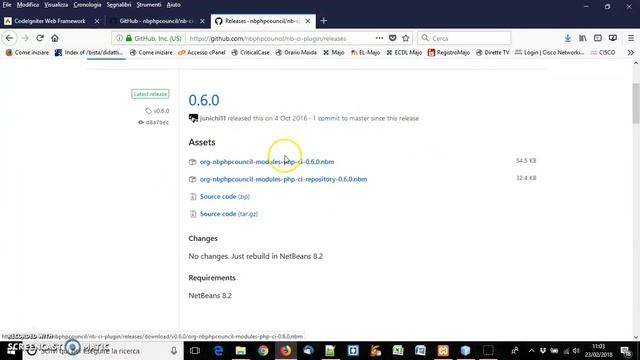Bookmark this page with the star icon
The height and width of the screenshot is (360, 640).
tap(406, 38)
